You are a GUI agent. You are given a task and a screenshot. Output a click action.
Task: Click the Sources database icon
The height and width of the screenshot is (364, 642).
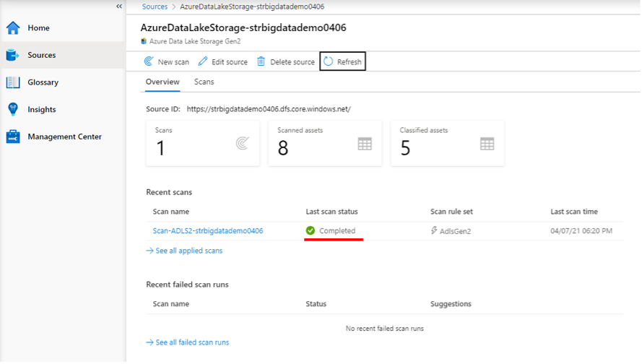pos(13,55)
